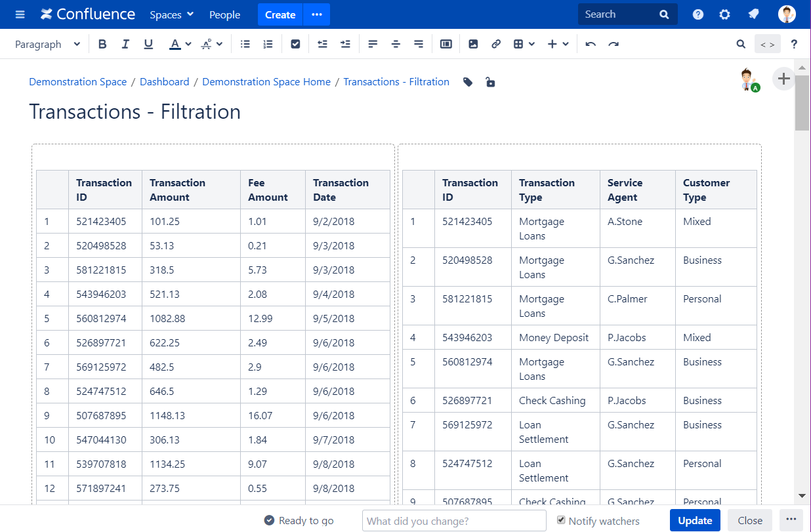Open the Paragraph style dropdown
Image resolution: width=811 pixels, height=532 pixels.
click(x=47, y=43)
